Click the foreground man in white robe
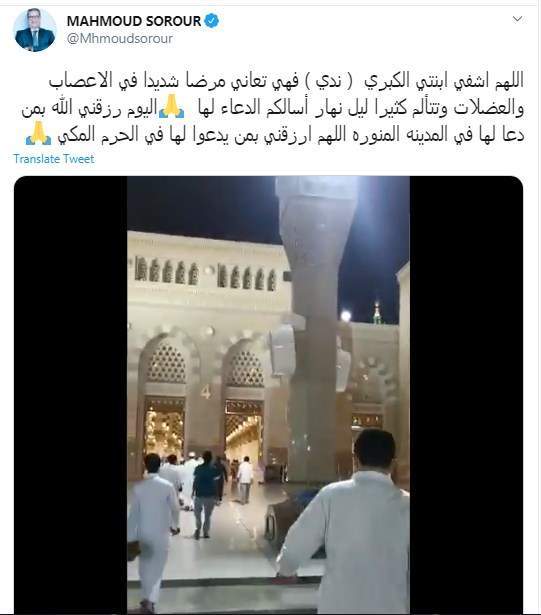 click(347, 526)
